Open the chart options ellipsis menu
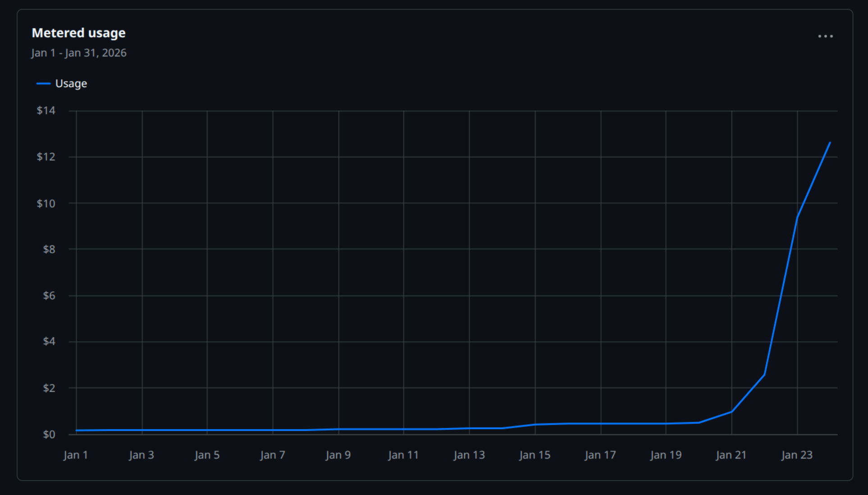 point(826,36)
